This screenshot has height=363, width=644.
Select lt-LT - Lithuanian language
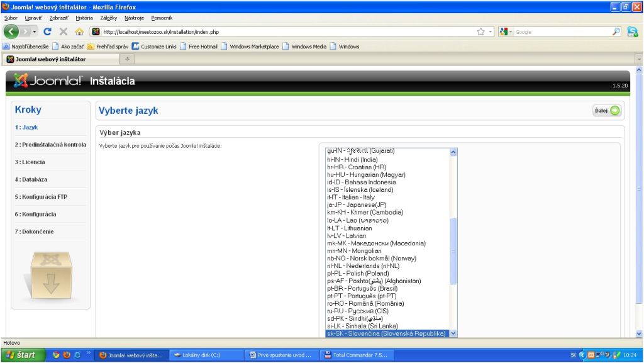387,228
